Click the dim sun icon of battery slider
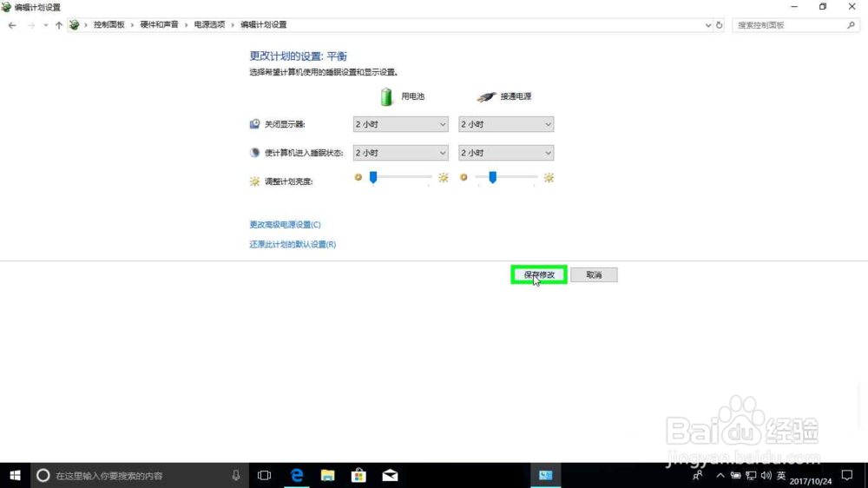This screenshot has height=488, width=868. click(x=358, y=177)
